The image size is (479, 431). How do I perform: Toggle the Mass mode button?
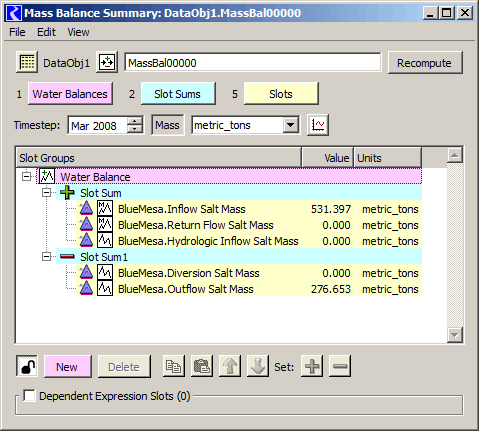pos(168,125)
